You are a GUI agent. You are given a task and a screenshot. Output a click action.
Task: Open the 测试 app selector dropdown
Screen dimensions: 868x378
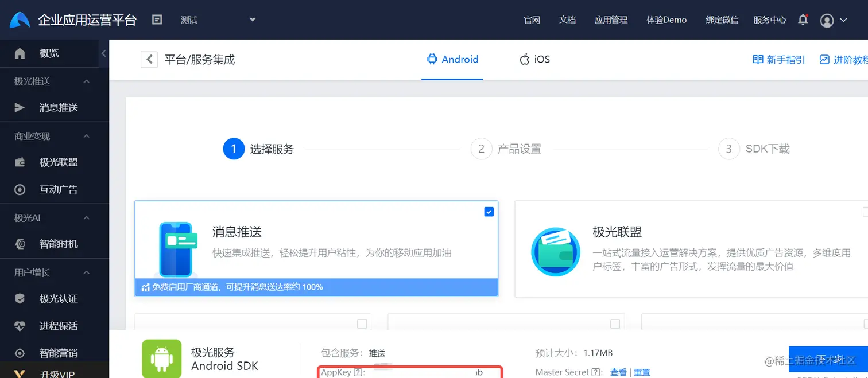[x=218, y=20]
